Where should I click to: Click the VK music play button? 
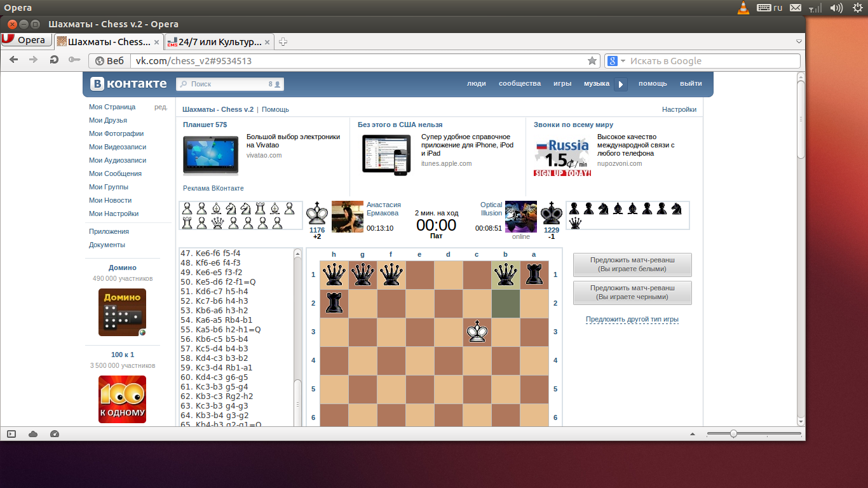click(621, 85)
